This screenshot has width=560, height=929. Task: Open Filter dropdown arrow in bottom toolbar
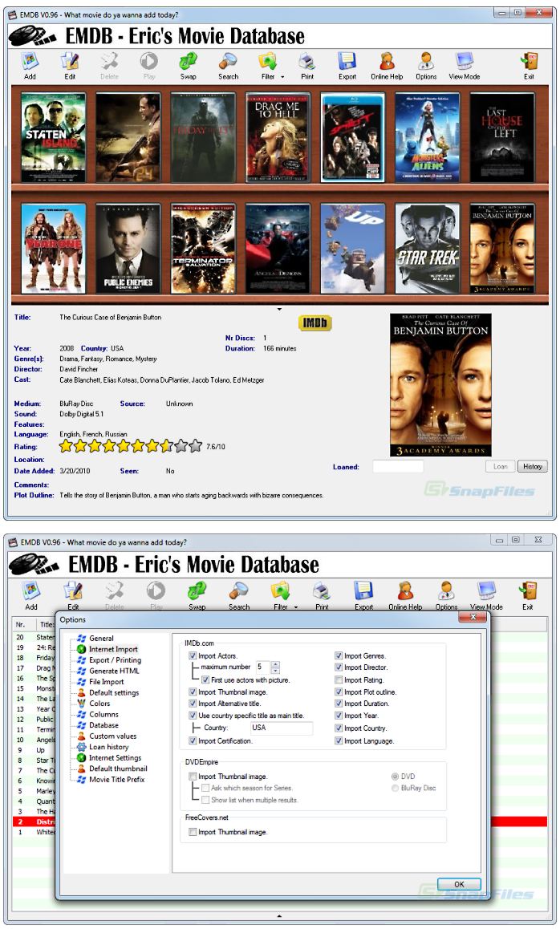coord(296,607)
